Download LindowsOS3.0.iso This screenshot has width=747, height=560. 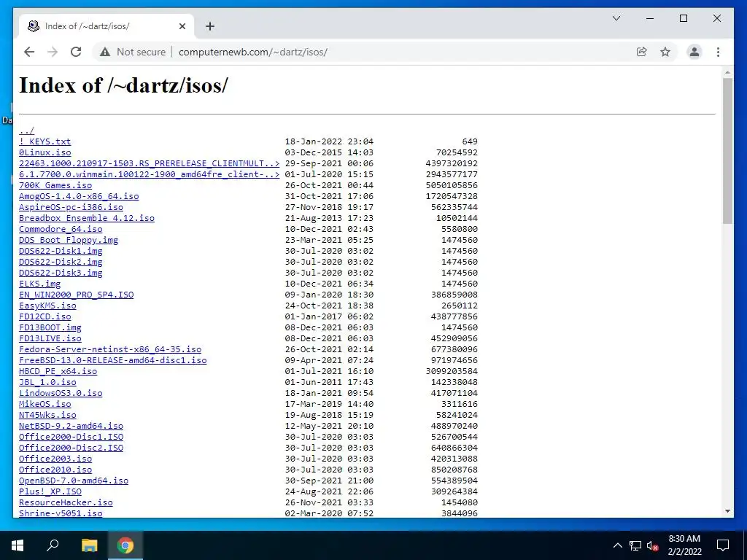click(x=61, y=393)
